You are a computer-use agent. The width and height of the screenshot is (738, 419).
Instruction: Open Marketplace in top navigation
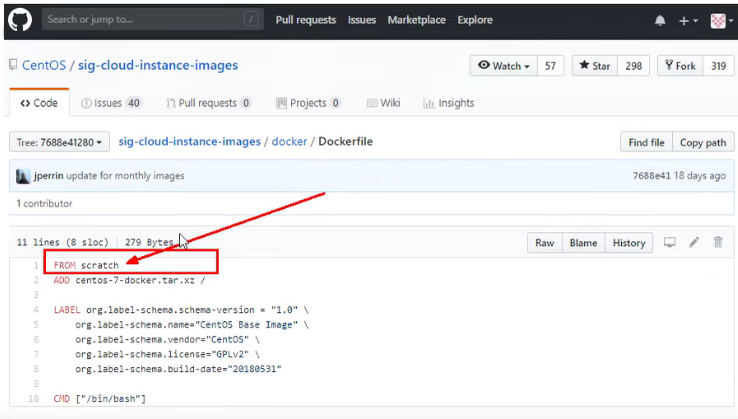click(x=417, y=20)
